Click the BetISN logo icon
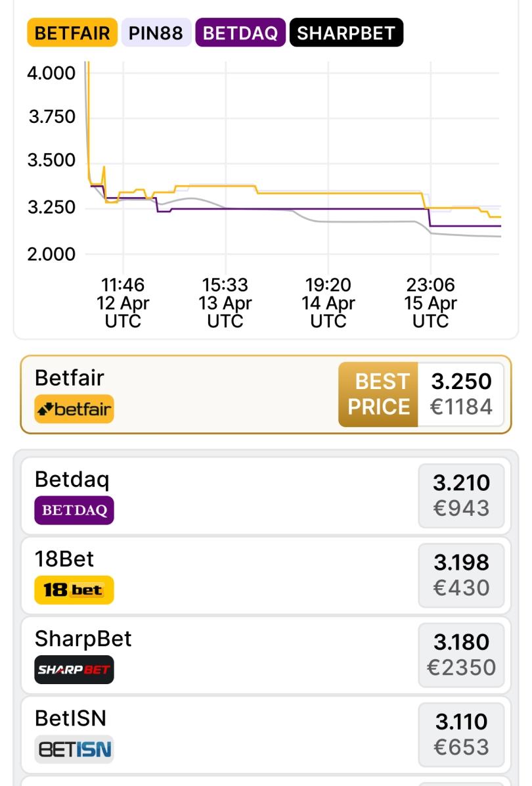 pyautogui.click(x=74, y=749)
